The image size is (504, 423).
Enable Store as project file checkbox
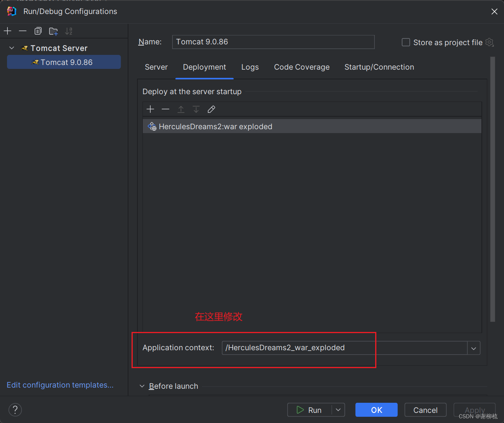pos(406,42)
